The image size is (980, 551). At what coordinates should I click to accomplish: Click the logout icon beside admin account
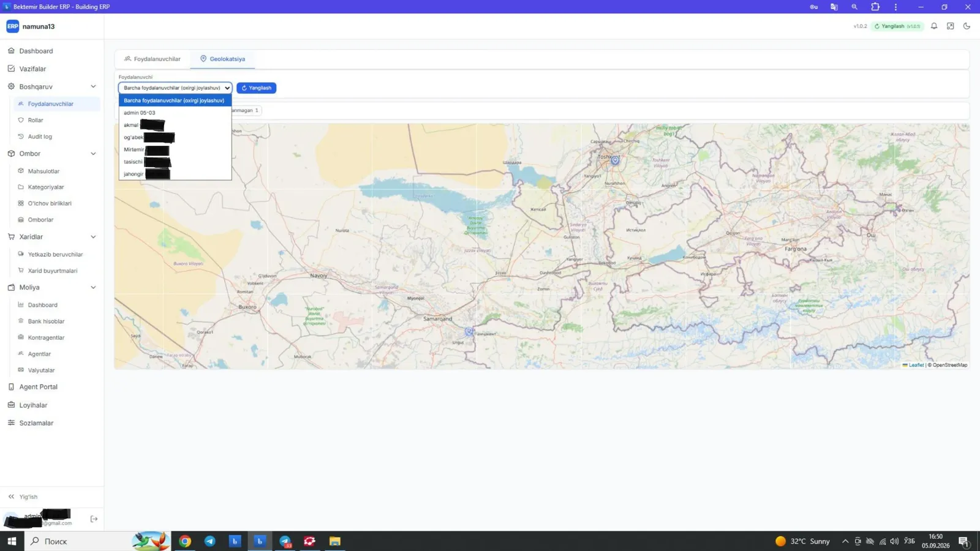click(94, 519)
